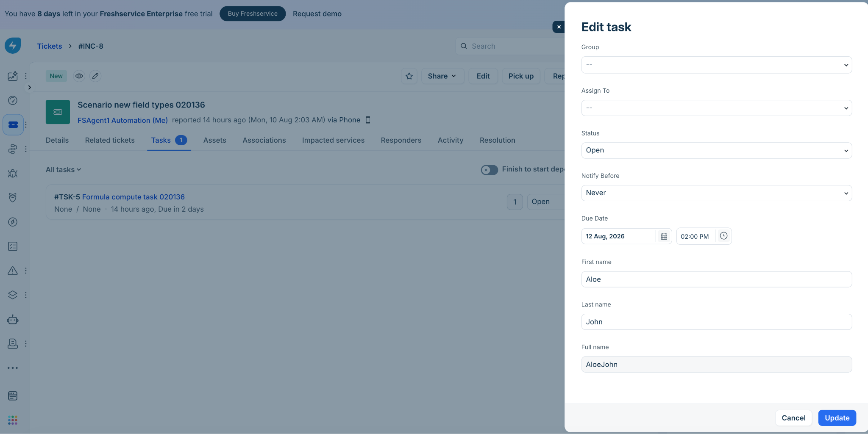Screen dimensions: 868x434
Task: Click the Update button
Action: 837,418
